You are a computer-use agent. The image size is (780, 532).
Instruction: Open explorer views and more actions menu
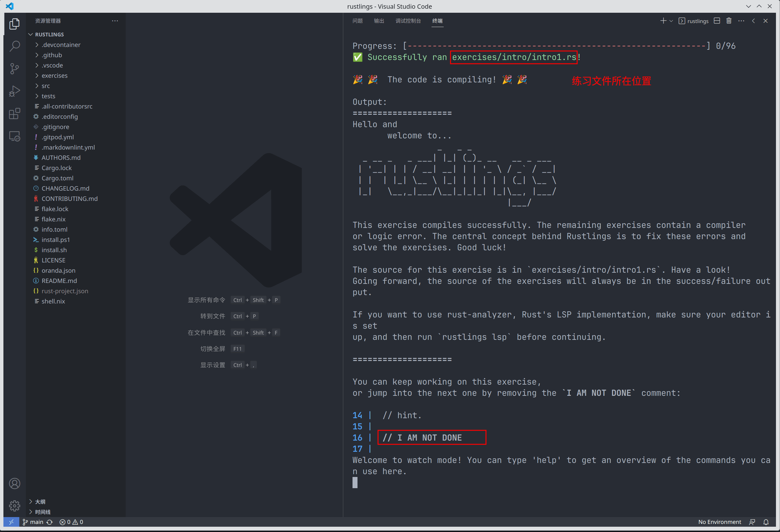(115, 21)
